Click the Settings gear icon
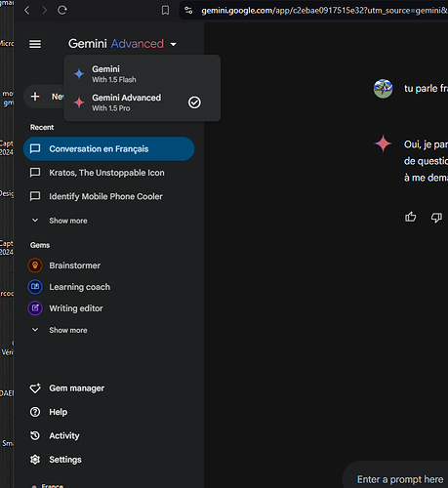The image size is (448, 488). 35,460
